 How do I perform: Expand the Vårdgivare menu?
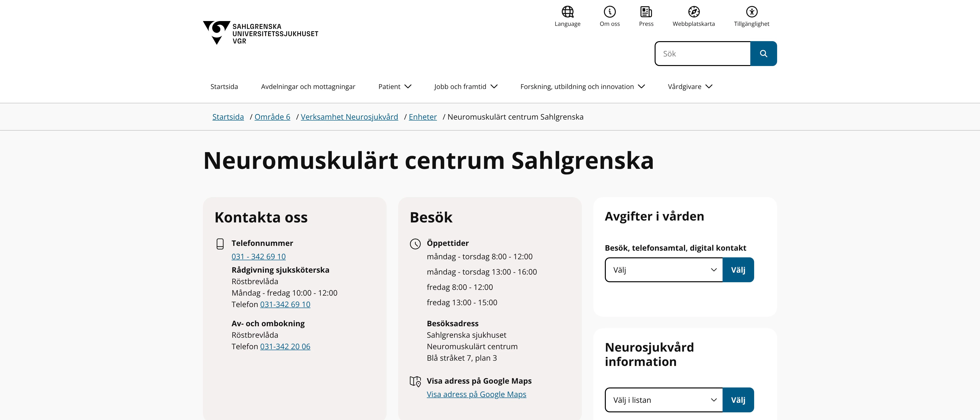690,87
